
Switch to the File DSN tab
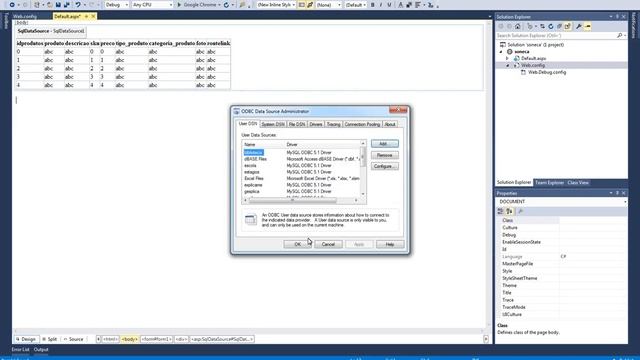[297, 124]
